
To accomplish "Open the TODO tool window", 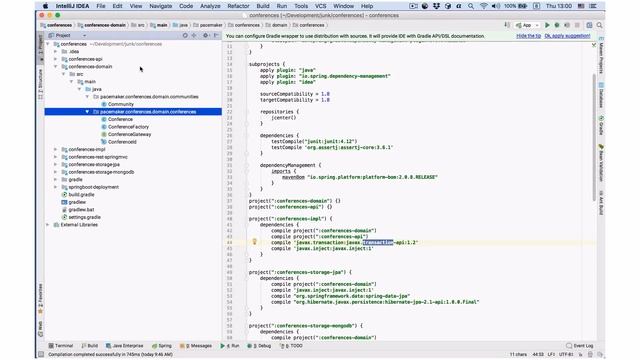I will (291, 346).
